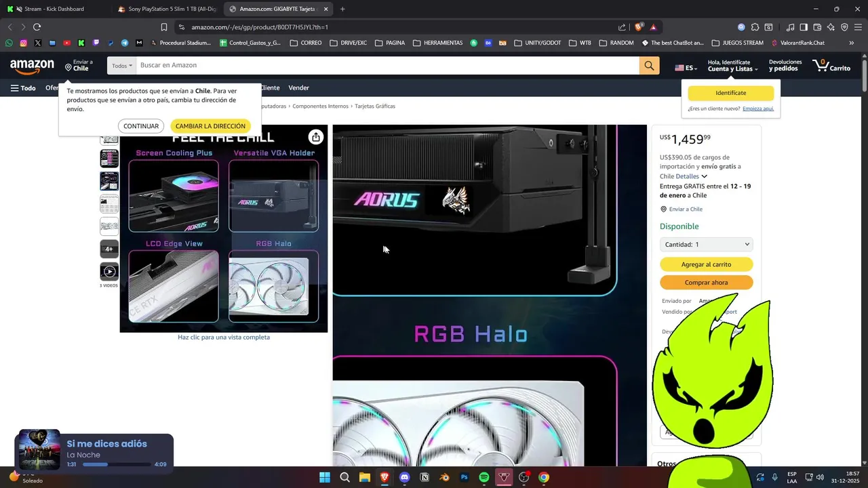Open Spotify from the taskbar
Viewport: 868px width, 488px height.
pos(484,477)
